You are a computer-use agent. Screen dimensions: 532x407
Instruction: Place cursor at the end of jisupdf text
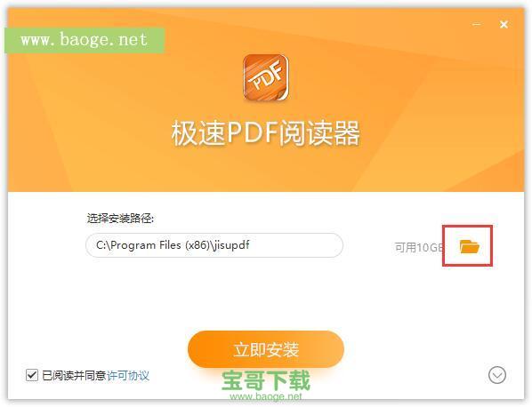(x=250, y=245)
